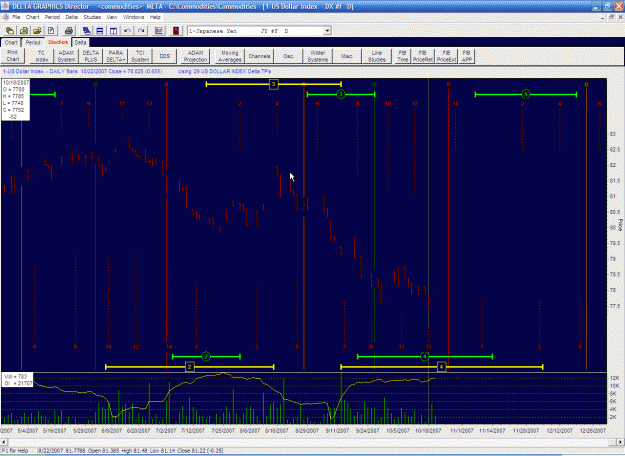625x456 pixels.
Task: Click the 'F1 for Help' status bar text
Action: [17, 451]
